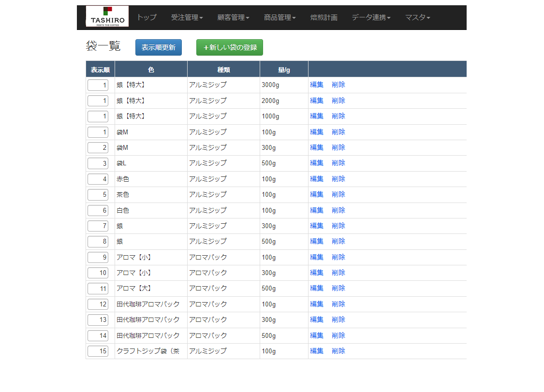Click the TASHIRO logo
This screenshot has height=392, width=544.
pyautogui.click(x=107, y=16)
